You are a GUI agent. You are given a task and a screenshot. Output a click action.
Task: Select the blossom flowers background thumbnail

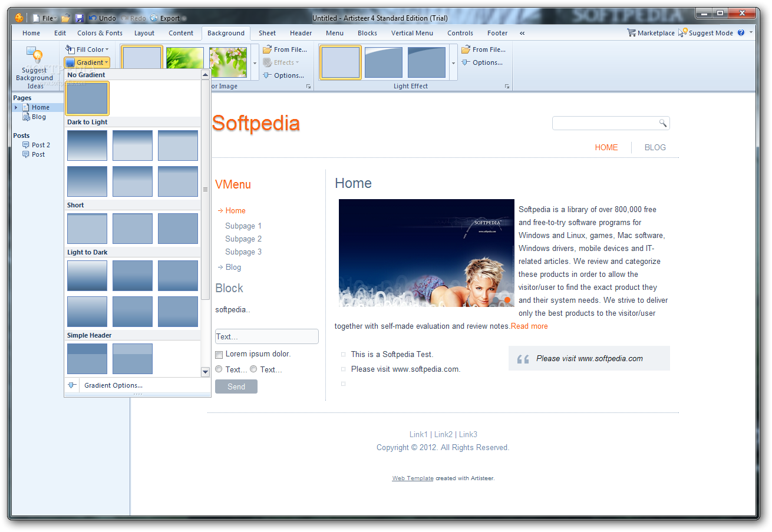coord(228,62)
